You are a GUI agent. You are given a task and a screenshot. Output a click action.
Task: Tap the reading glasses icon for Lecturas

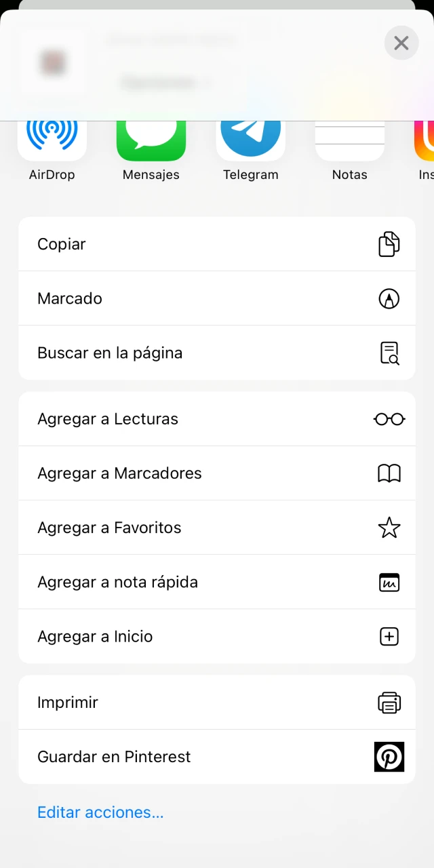pos(389,419)
